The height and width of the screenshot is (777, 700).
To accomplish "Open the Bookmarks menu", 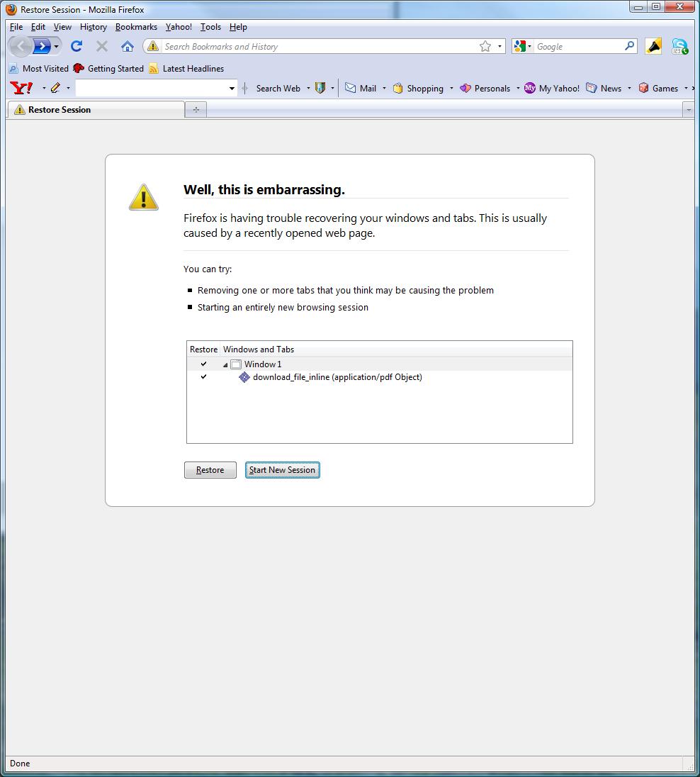I will (x=136, y=27).
